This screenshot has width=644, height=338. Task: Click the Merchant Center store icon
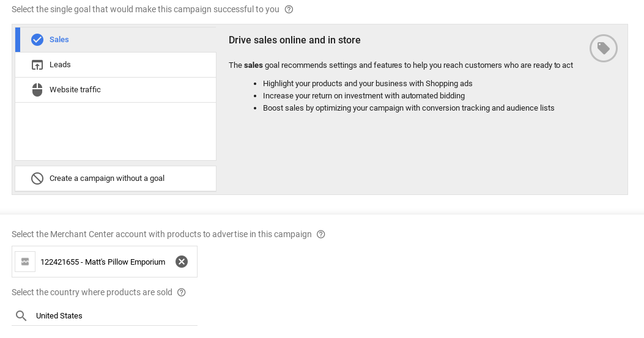[x=25, y=262]
